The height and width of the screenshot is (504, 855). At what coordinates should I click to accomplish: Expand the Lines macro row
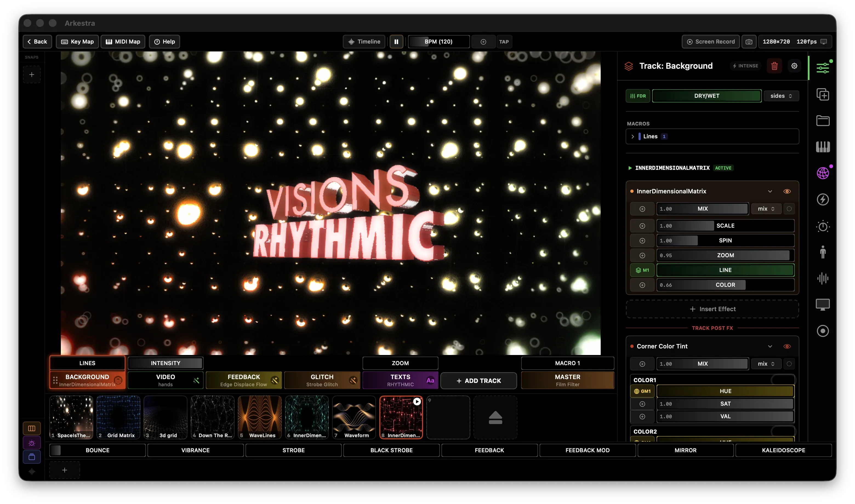(712, 136)
